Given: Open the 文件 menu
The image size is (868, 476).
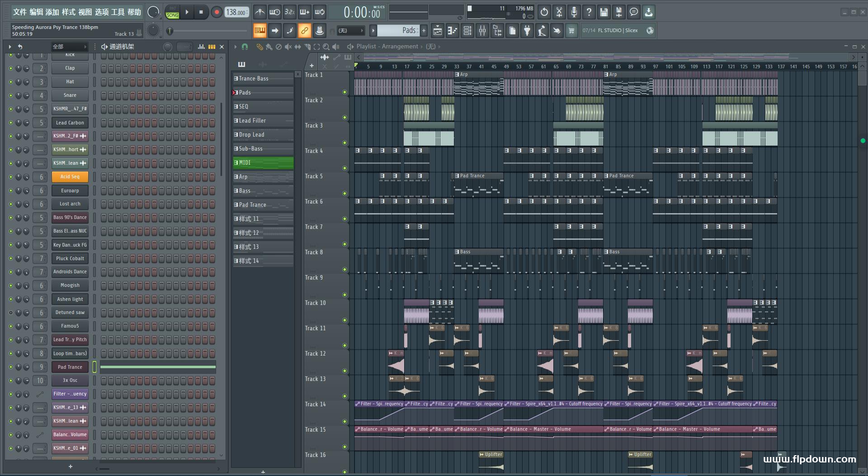Looking at the screenshot, I should pos(19,12).
